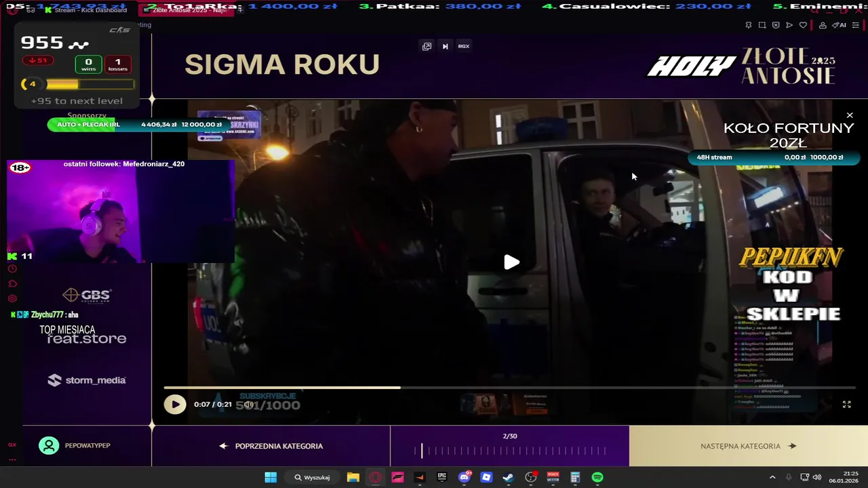The height and width of the screenshot is (488, 868).
Task: Click the GBS sponsor logo
Action: click(87, 295)
